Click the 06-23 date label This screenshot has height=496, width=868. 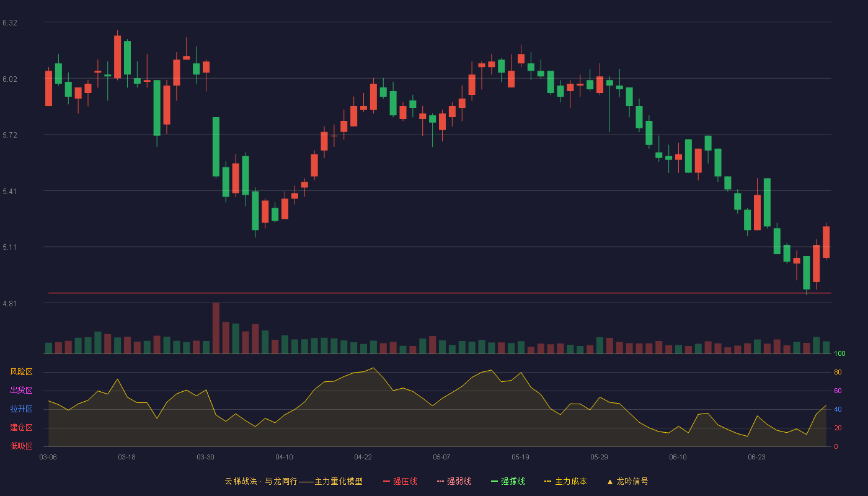pyautogui.click(x=756, y=457)
